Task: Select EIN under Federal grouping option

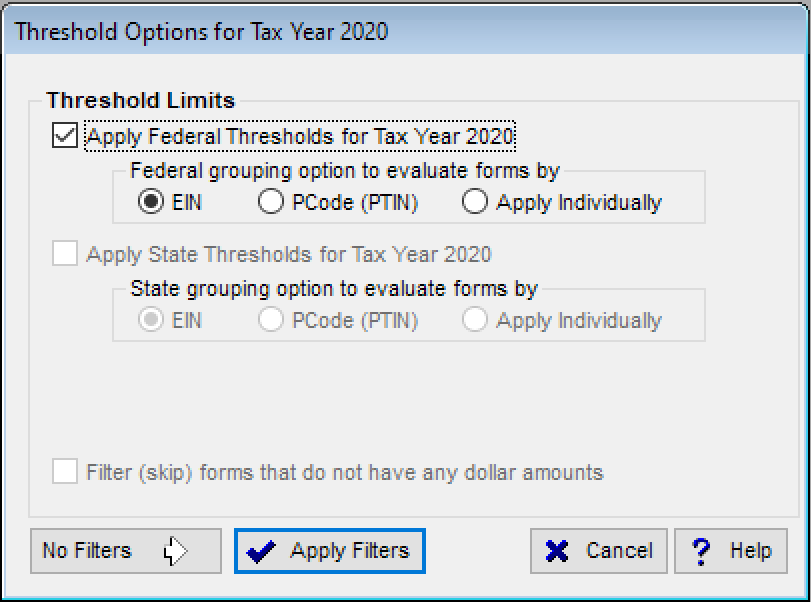Action: click(151, 202)
